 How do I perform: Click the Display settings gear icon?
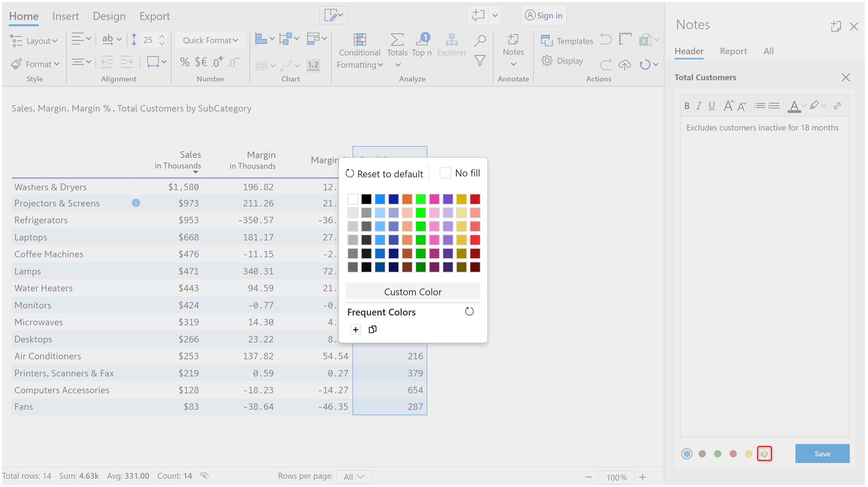point(547,61)
